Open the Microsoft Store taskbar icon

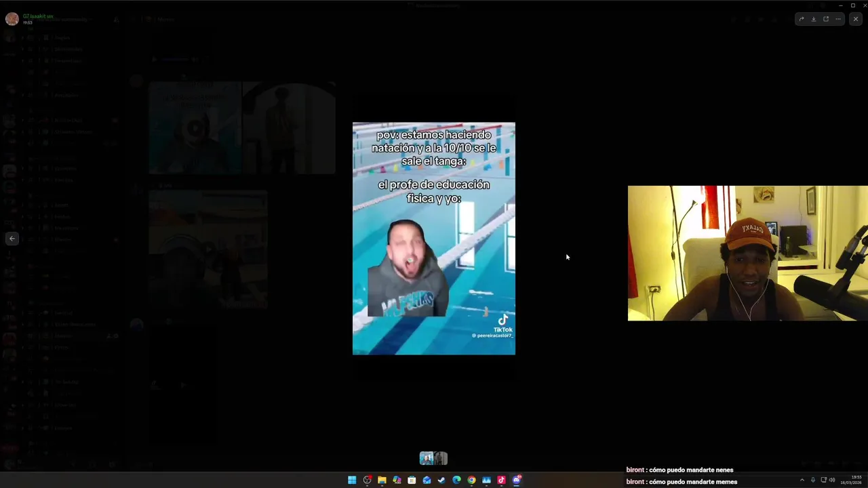pyautogui.click(x=412, y=480)
